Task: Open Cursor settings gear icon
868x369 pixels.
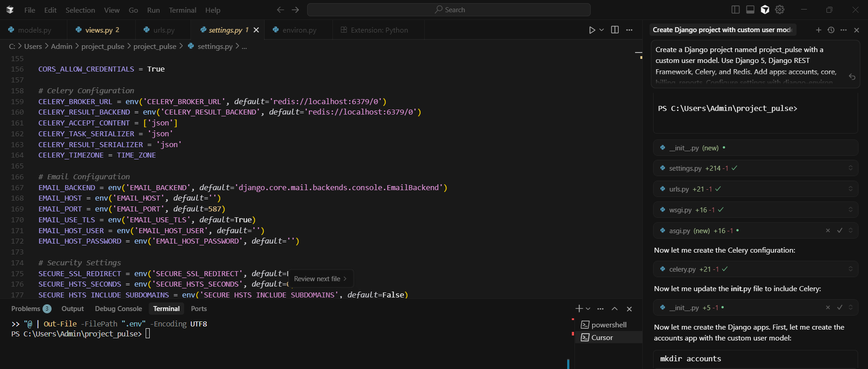Action: pyautogui.click(x=780, y=10)
